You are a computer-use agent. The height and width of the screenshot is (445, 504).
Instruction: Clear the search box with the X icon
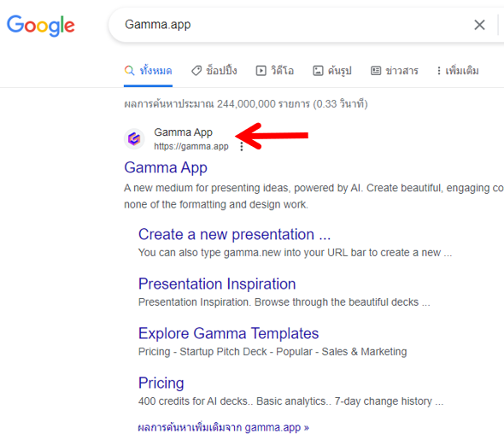pos(479,25)
